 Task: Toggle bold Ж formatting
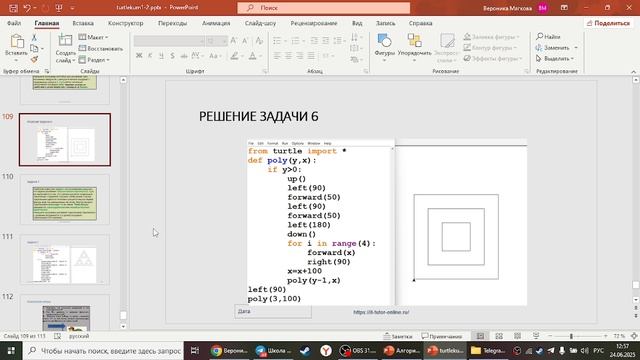[139, 56]
